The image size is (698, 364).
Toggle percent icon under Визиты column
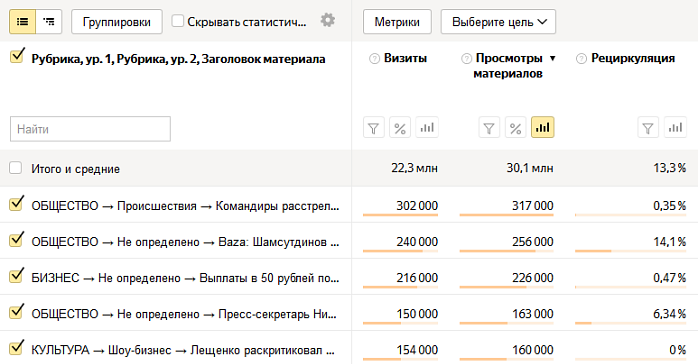coord(400,128)
